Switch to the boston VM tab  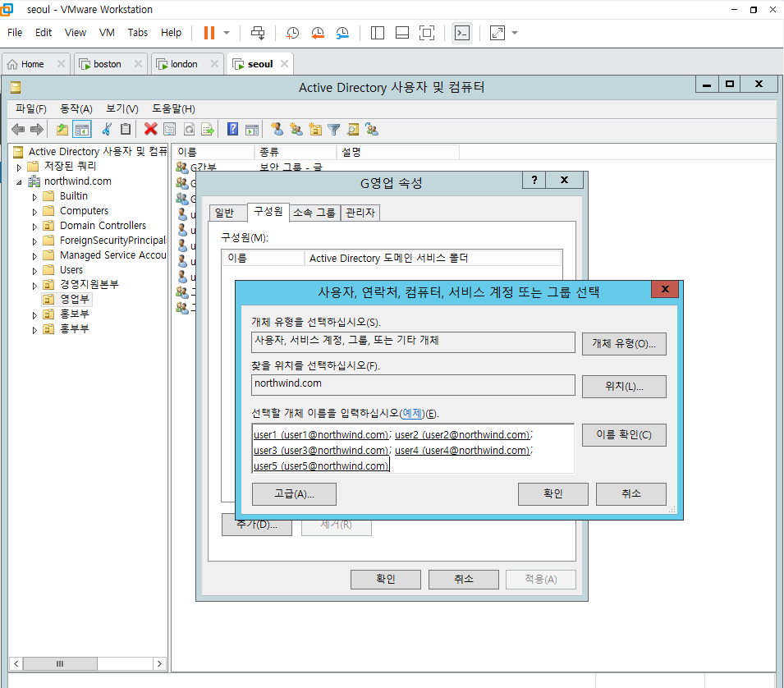pyautogui.click(x=107, y=64)
